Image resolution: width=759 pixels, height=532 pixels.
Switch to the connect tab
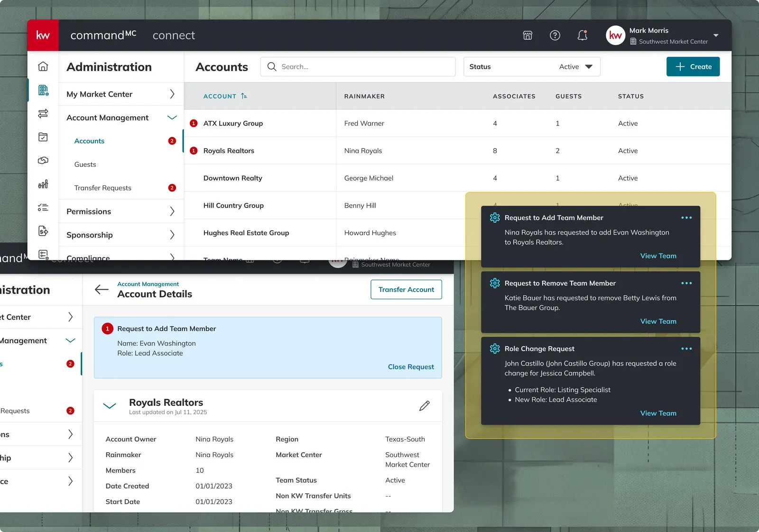pyautogui.click(x=174, y=35)
